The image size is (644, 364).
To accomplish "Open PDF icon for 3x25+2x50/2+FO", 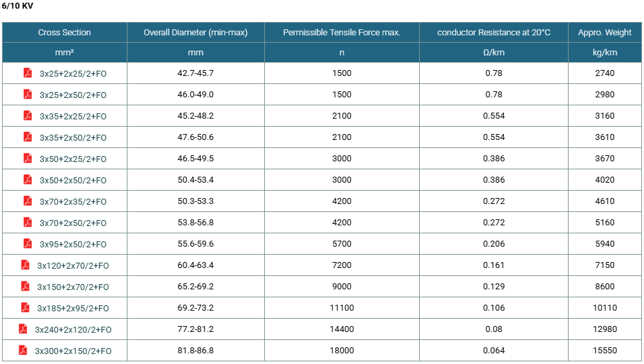I will (27, 95).
